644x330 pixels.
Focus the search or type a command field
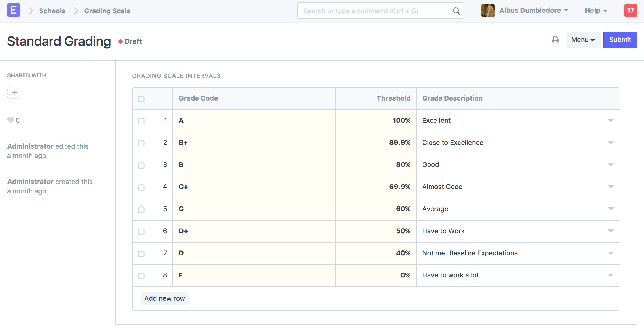[380, 11]
